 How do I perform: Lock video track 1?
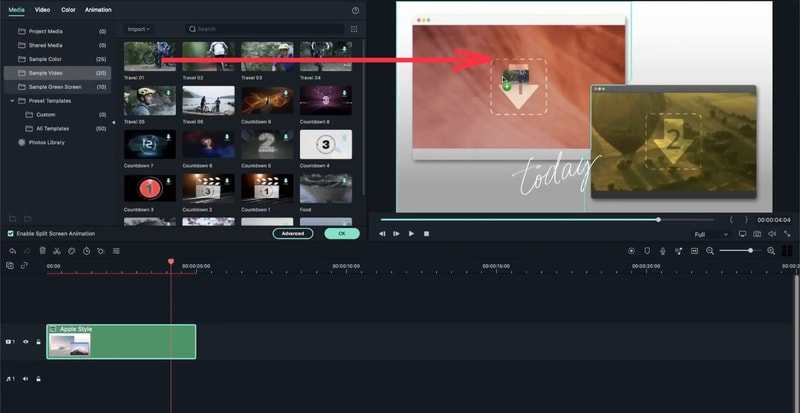38,342
